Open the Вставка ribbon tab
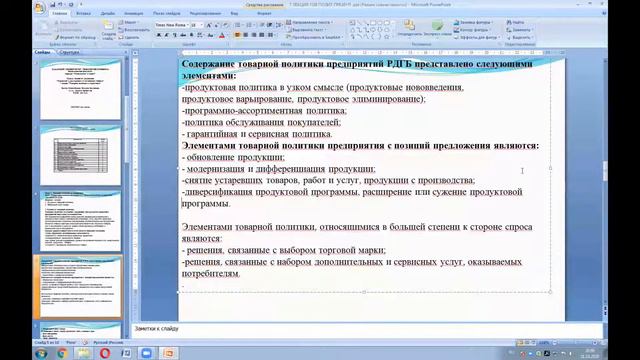 pos(83,13)
